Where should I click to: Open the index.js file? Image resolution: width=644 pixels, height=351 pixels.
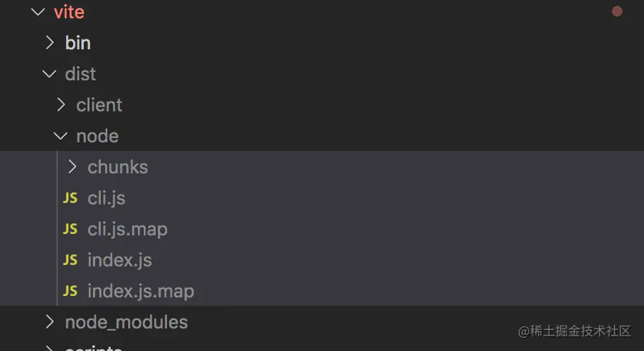tap(120, 260)
